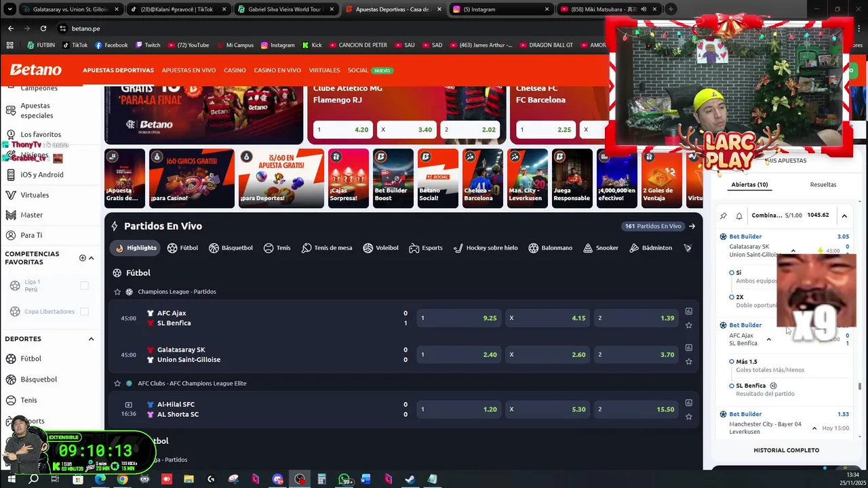Add a favorite competition with plus icon
This screenshot has height=488, width=868.
click(82, 258)
